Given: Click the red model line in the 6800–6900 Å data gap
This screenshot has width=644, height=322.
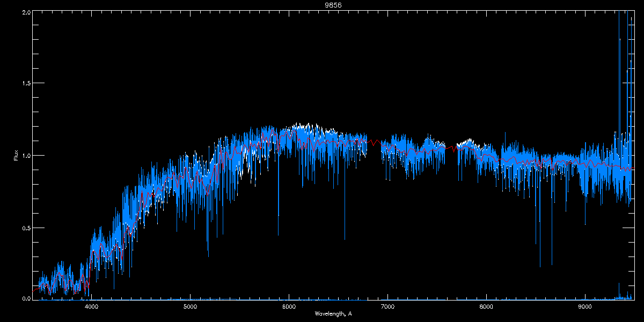Looking at the screenshot, I should point(374,142).
